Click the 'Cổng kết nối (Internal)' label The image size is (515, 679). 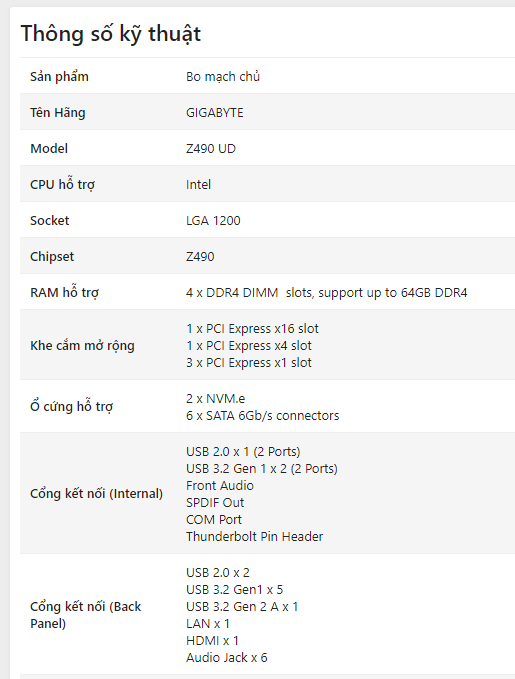point(96,494)
